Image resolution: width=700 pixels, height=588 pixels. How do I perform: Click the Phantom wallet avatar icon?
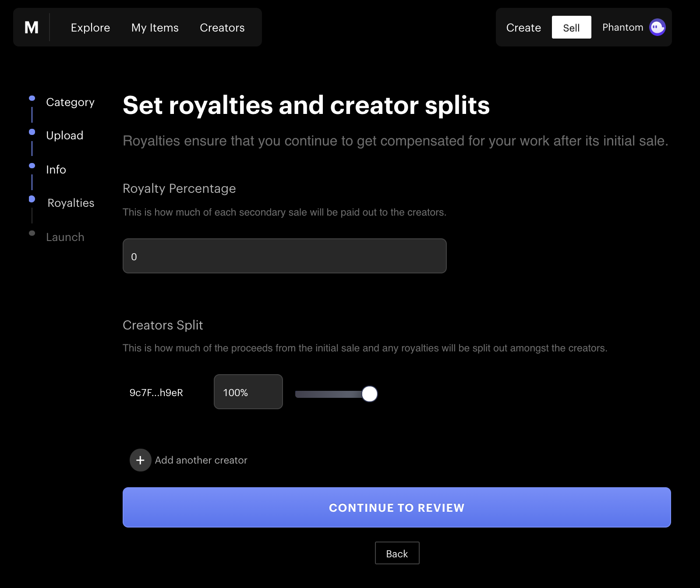click(657, 28)
